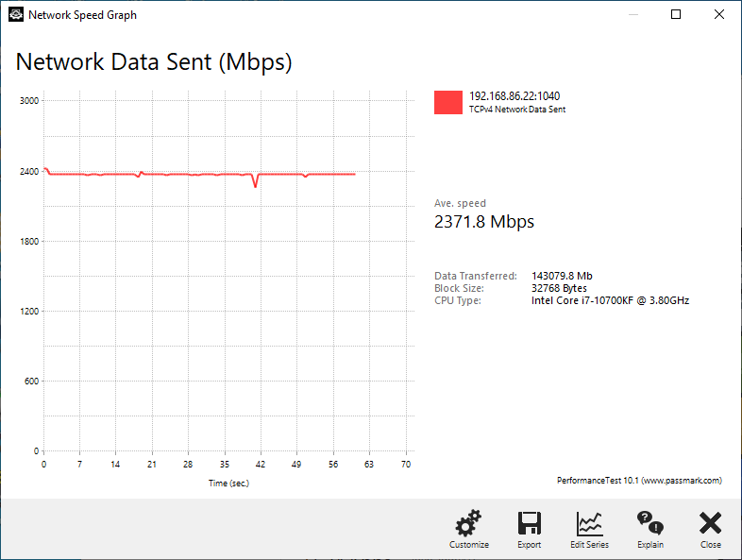Click the 2400 mark on the Y axis

(x=29, y=171)
